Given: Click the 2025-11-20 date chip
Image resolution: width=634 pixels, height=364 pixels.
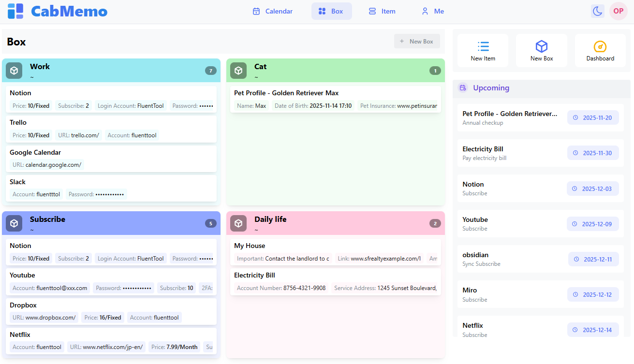Looking at the screenshot, I should pos(593,117).
